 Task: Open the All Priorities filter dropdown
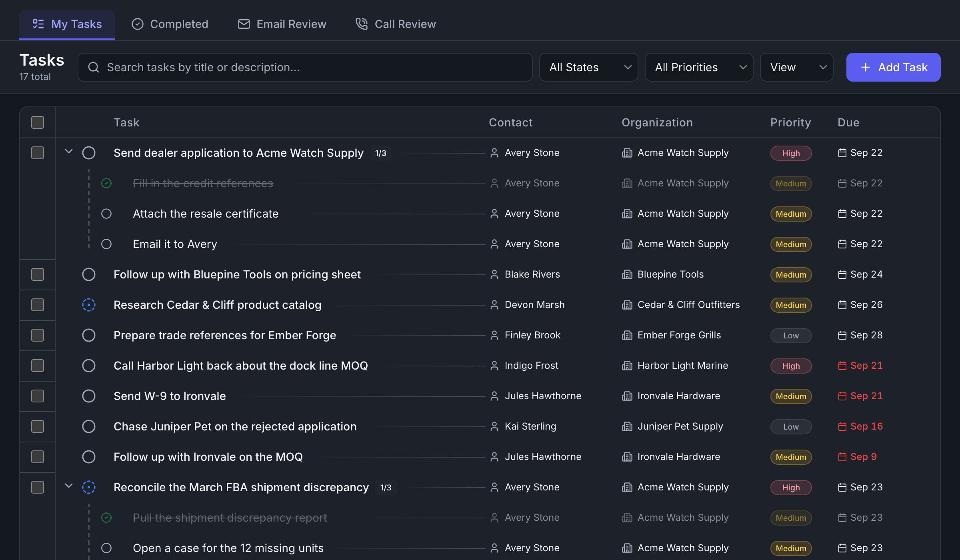699,67
